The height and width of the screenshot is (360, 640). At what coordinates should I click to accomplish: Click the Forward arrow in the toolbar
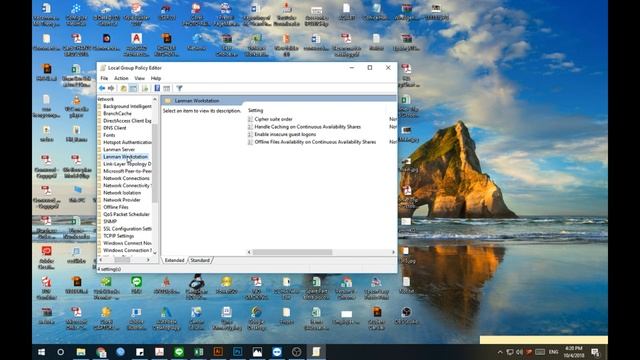(111, 88)
